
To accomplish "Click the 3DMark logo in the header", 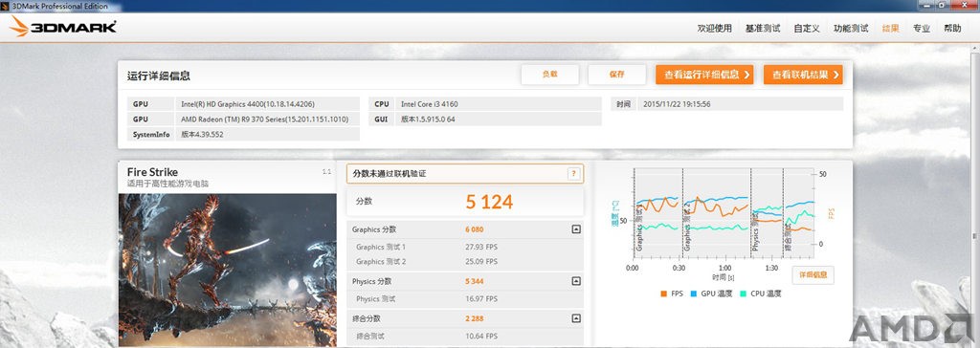I will pyautogui.click(x=63, y=27).
